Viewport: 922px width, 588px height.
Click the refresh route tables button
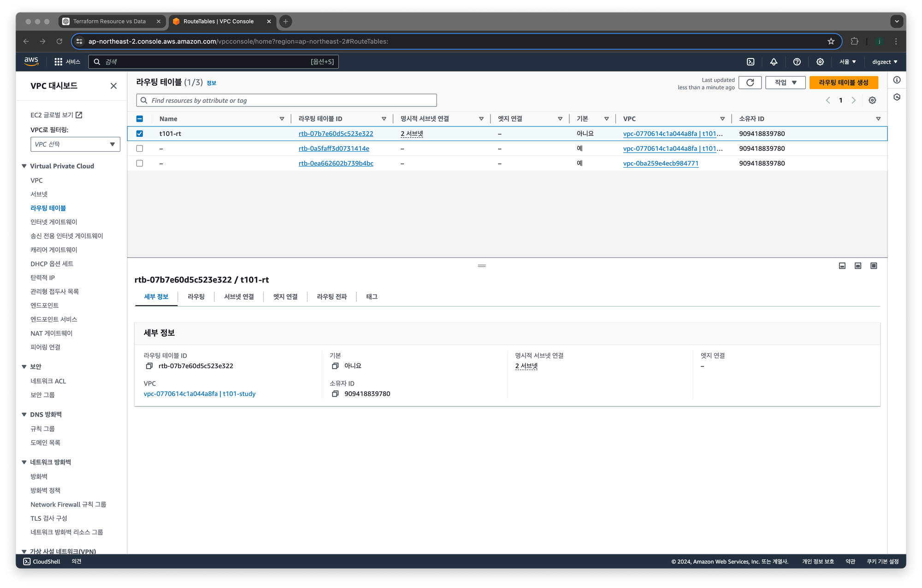tap(750, 82)
